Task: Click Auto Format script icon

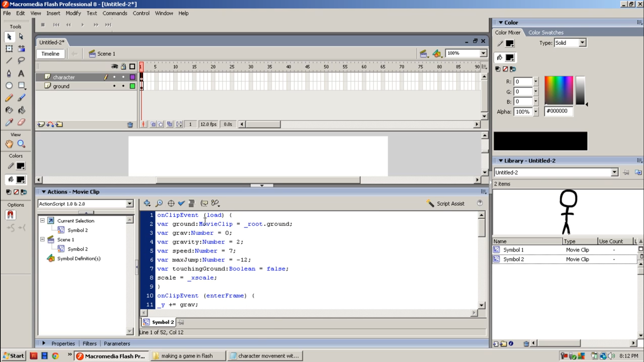Action: point(192,203)
